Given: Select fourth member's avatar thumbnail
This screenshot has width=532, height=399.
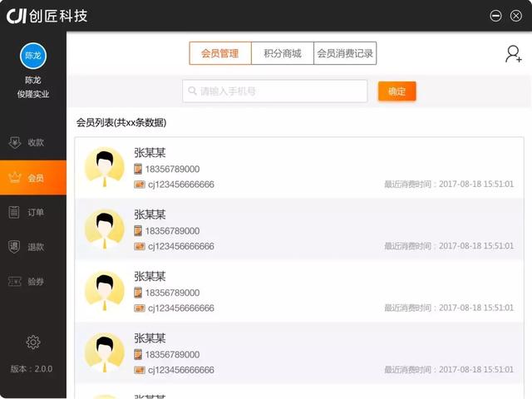Looking at the screenshot, I should [x=105, y=352].
